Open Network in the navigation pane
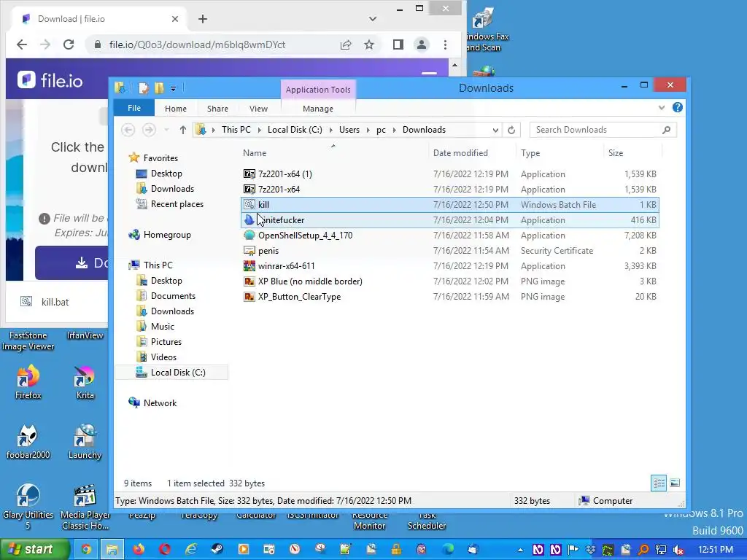 [x=160, y=402]
